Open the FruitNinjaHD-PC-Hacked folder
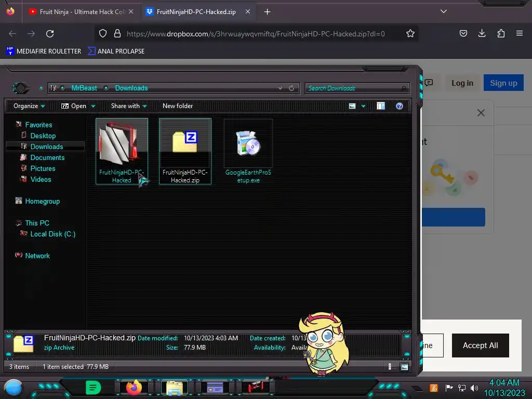Screen dimensions: 532x399 pos(122,151)
